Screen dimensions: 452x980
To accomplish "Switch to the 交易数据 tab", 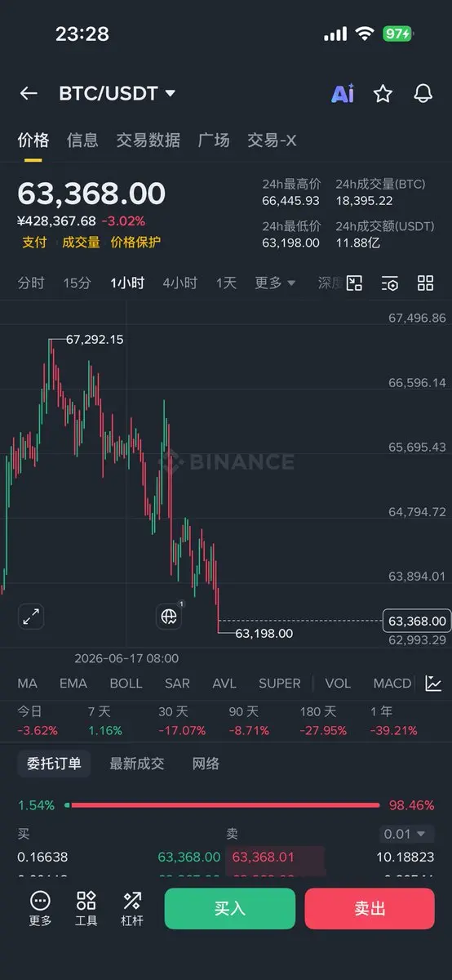I will click(x=148, y=140).
